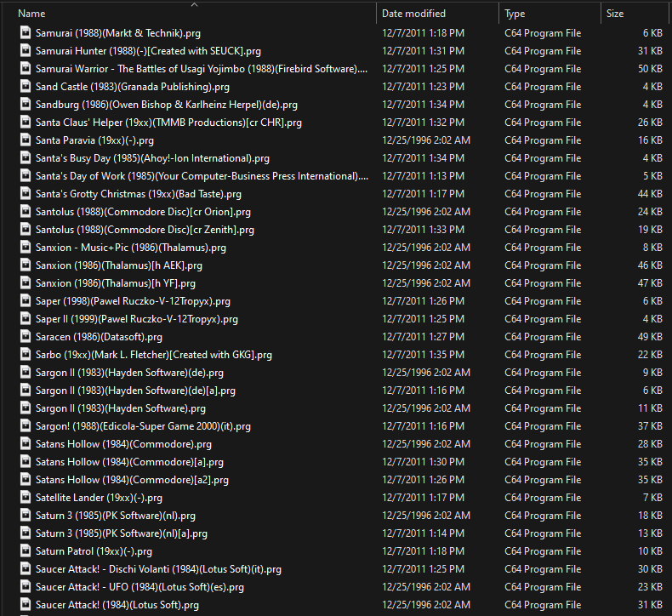Select Saucer Attack! - Dischi Volanti file

[158, 569]
